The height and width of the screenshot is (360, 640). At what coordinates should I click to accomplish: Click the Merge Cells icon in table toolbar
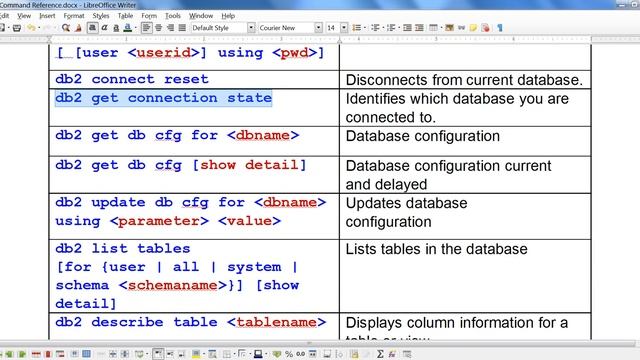tap(100, 354)
